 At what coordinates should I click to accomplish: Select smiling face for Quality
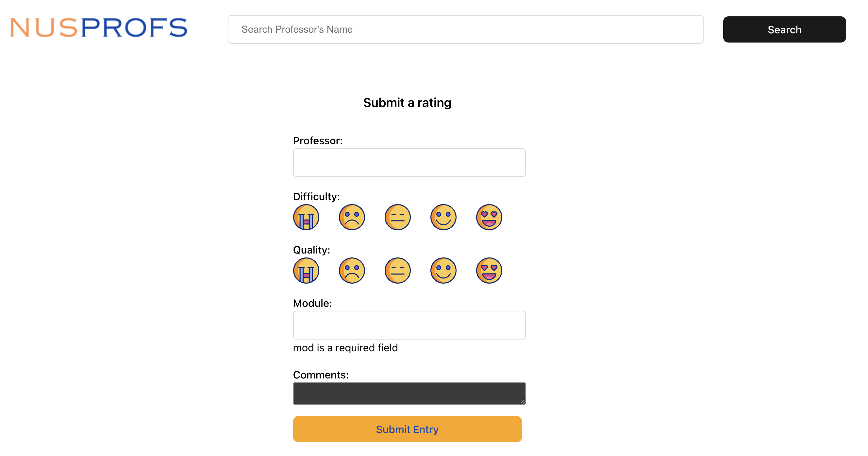pyautogui.click(x=443, y=271)
